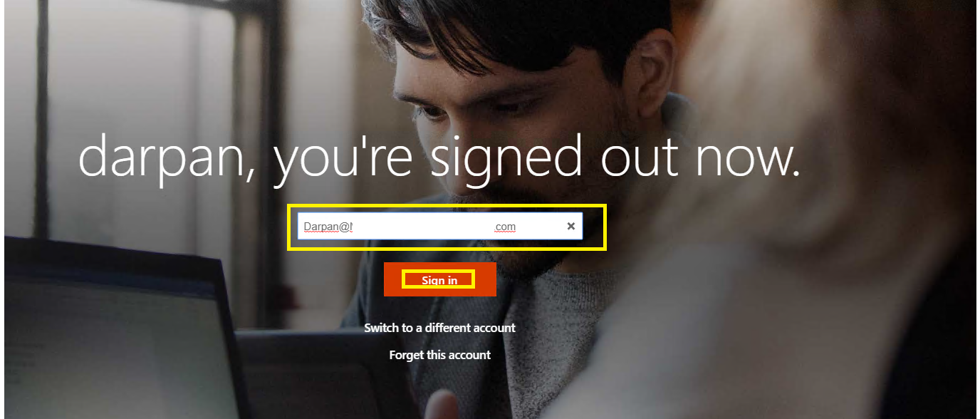Select the Forget this account link
Viewport: 980px width, 419px height.
(x=439, y=355)
